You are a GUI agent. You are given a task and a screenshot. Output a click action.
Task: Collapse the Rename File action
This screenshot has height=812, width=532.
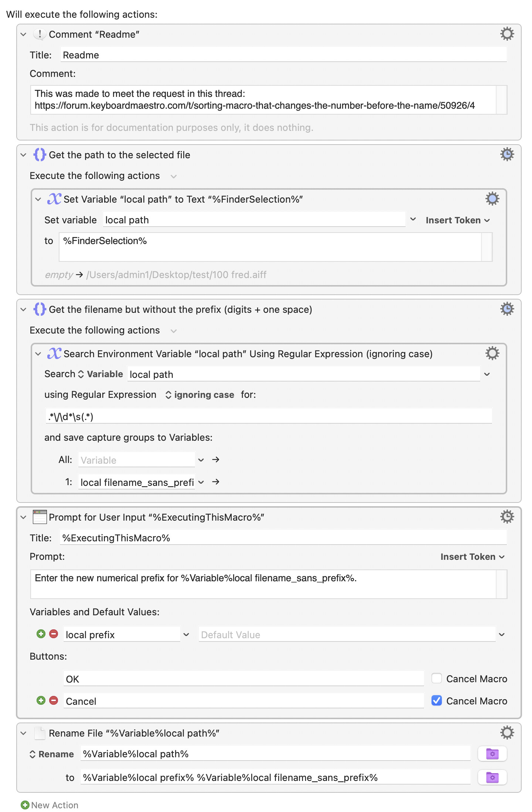23,733
